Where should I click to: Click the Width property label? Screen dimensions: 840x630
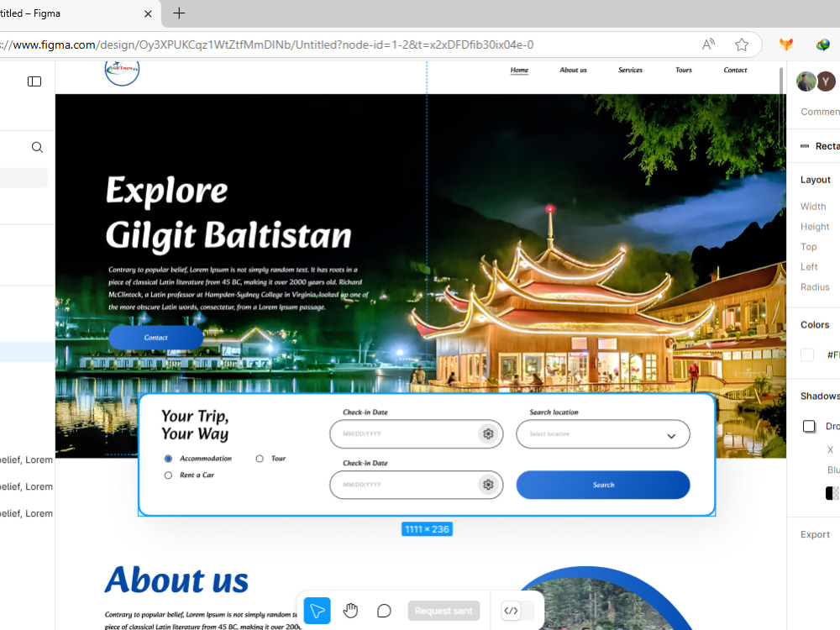[x=813, y=207]
